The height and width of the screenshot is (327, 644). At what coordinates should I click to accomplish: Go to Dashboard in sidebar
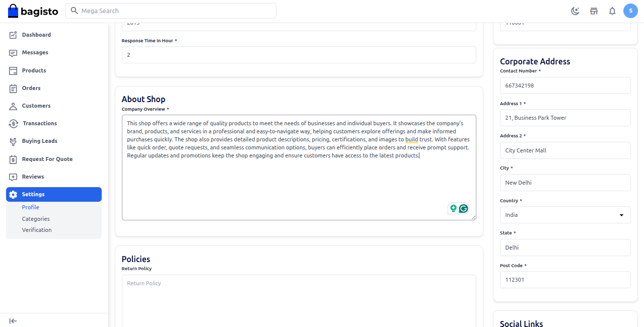tap(36, 35)
